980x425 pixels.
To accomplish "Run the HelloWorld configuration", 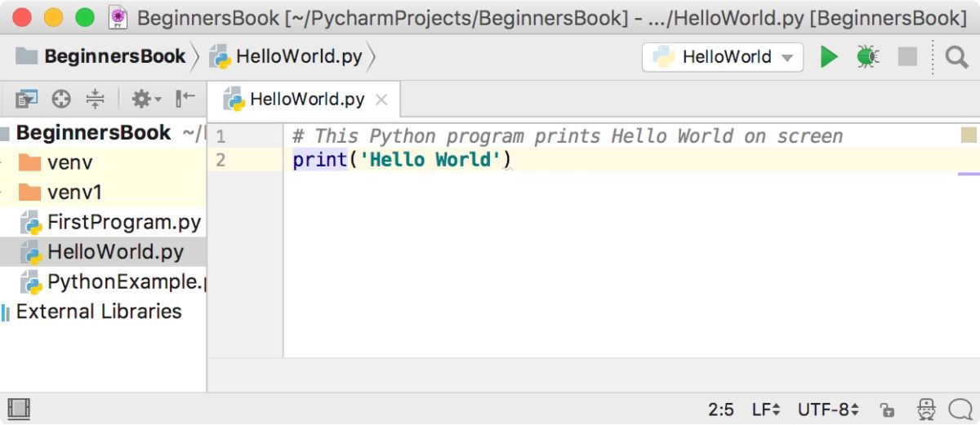I will (829, 57).
